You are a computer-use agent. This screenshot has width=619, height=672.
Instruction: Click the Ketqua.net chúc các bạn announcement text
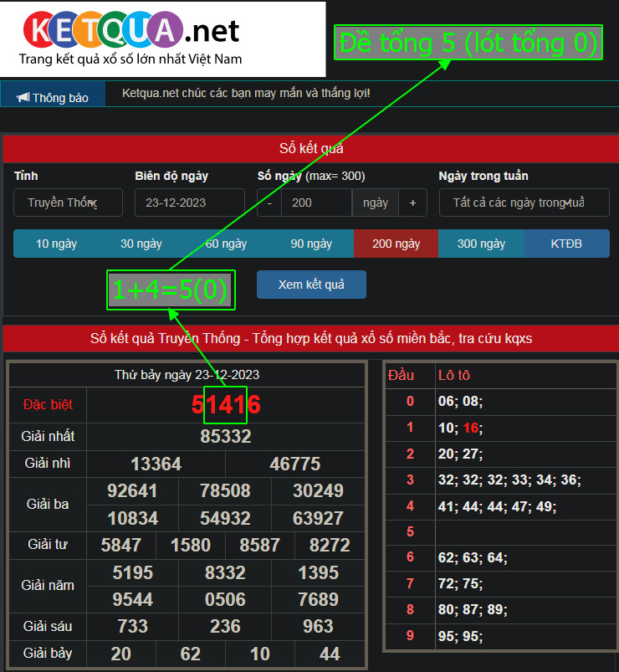[x=246, y=93]
